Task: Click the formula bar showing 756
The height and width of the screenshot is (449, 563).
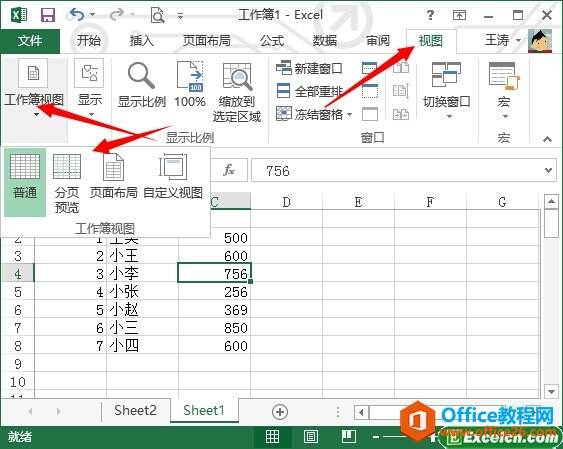Action: (x=397, y=170)
